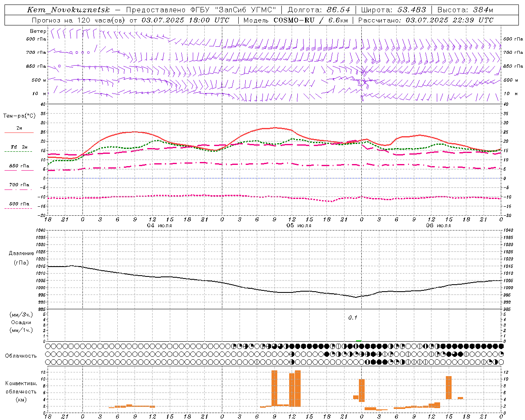
Task: Click the Ветер panel label
Action: point(38,31)
